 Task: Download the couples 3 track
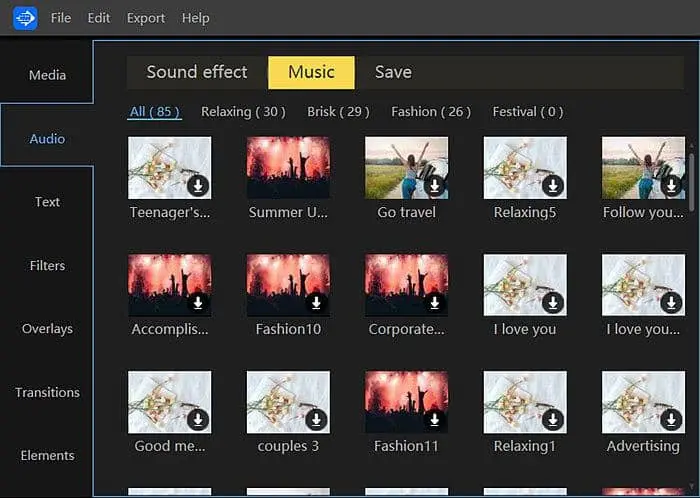[x=317, y=420]
